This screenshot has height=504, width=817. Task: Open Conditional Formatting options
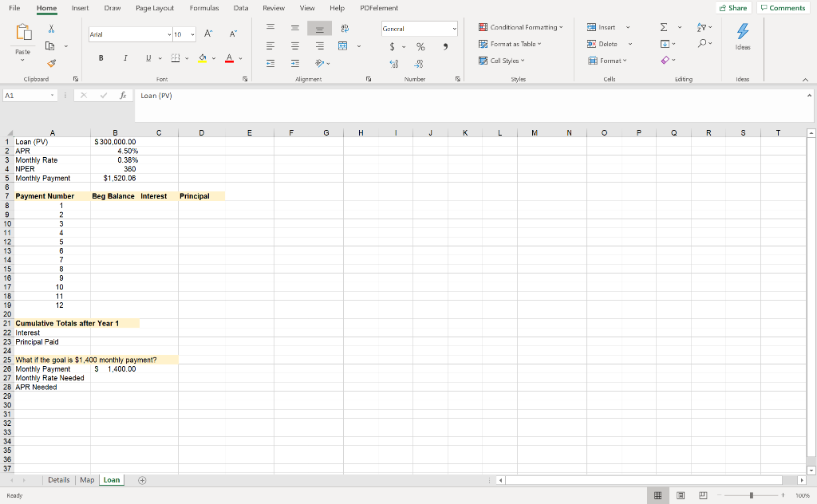(521, 26)
